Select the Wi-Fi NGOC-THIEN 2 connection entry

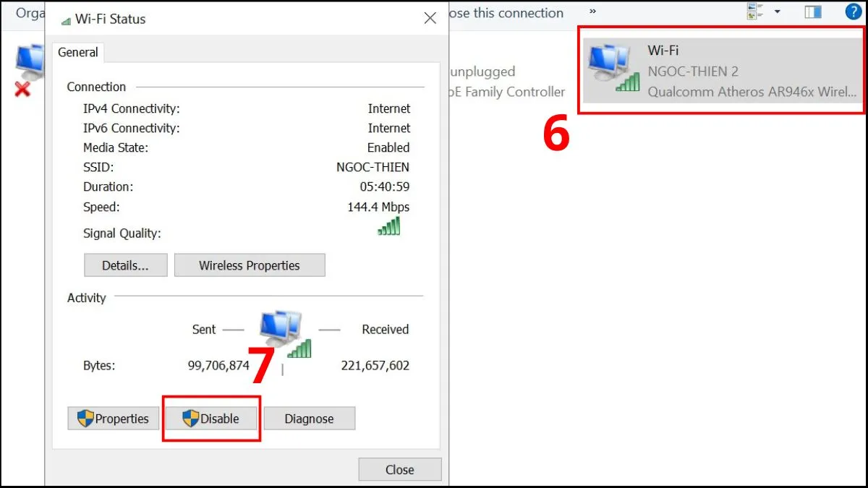pyautogui.click(x=721, y=70)
